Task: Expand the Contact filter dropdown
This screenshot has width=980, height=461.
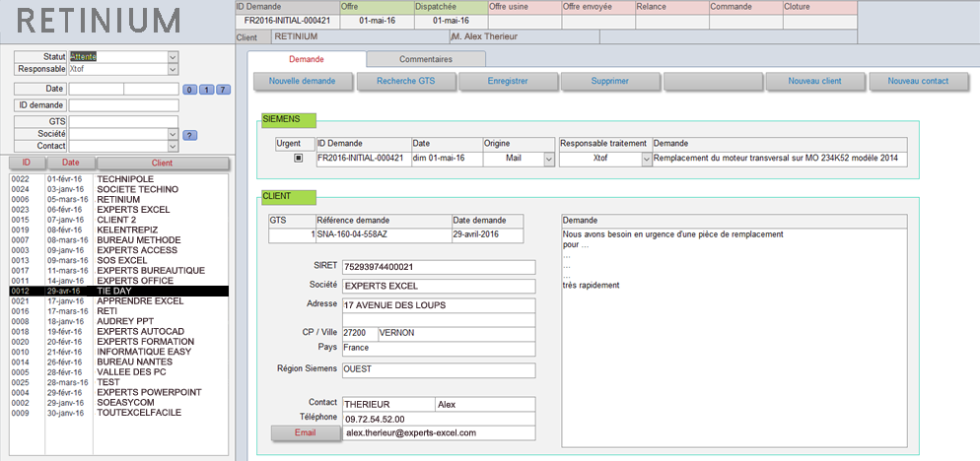Action: 174,146
